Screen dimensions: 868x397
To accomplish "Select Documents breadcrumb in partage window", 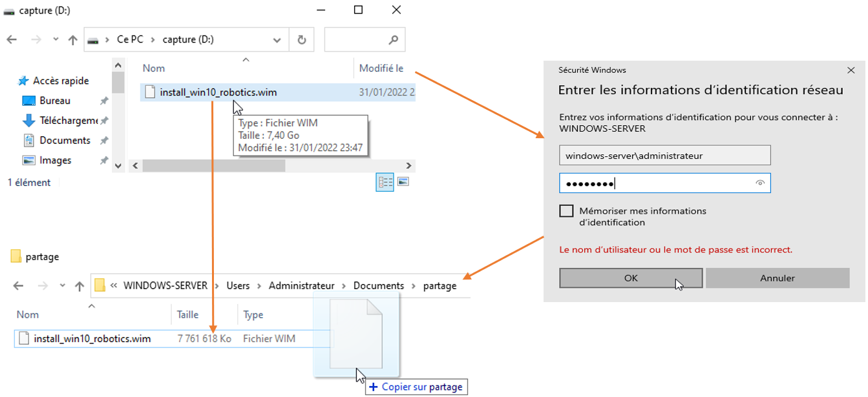I will tap(379, 285).
